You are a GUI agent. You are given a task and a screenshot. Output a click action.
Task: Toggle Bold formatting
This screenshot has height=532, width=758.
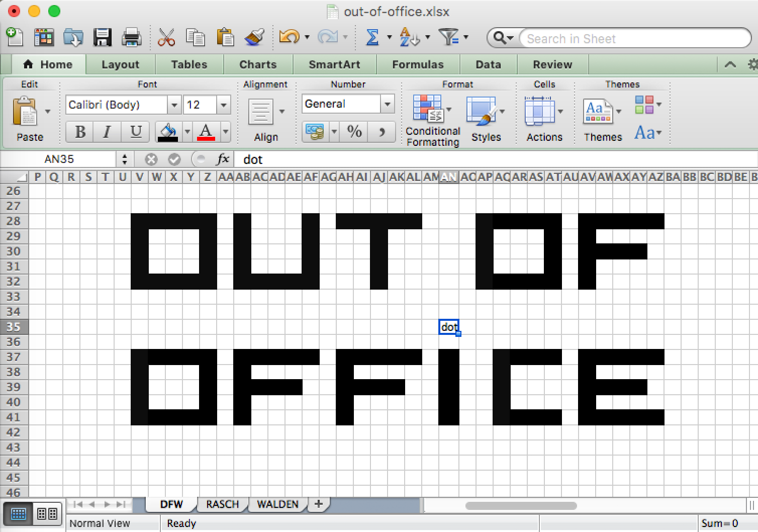pos(80,132)
